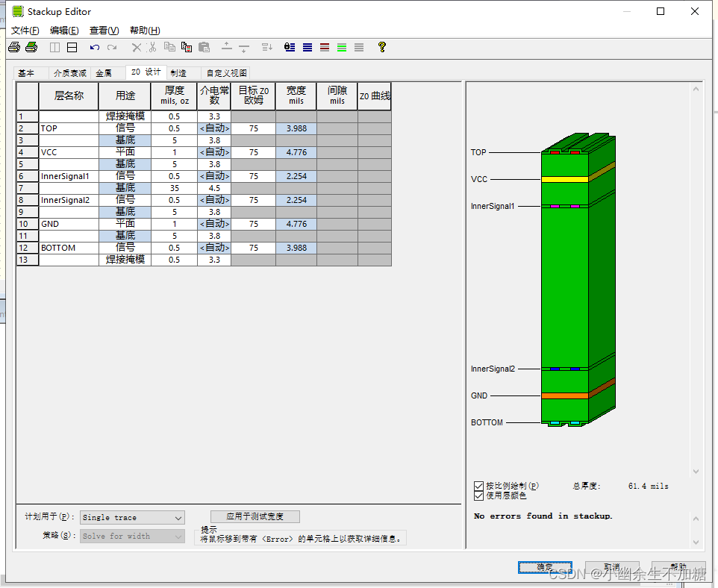Click the gray lines layer icon
Viewport: 718px width, 588px height.
pyautogui.click(x=359, y=47)
